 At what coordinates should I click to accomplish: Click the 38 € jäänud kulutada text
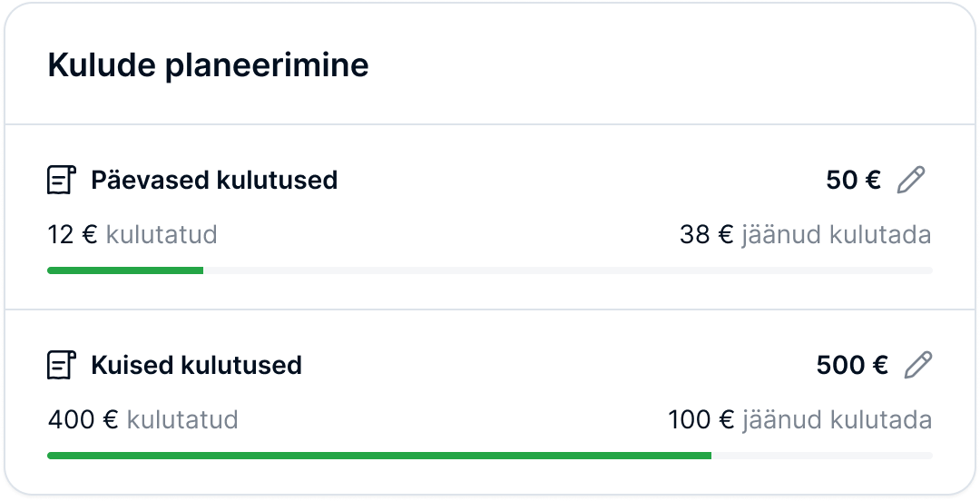tap(805, 235)
